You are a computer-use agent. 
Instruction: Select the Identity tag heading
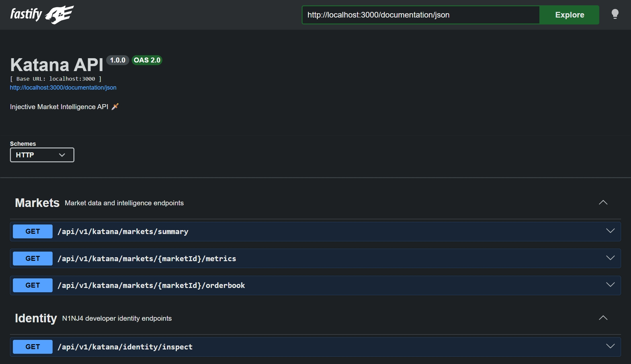point(36,318)
